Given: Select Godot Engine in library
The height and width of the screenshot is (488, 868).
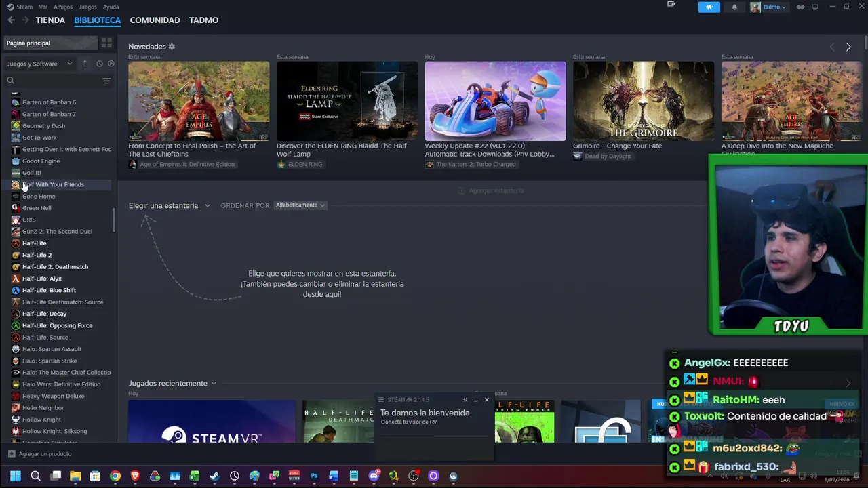Looking at the screenshot, I should point(41,161).
